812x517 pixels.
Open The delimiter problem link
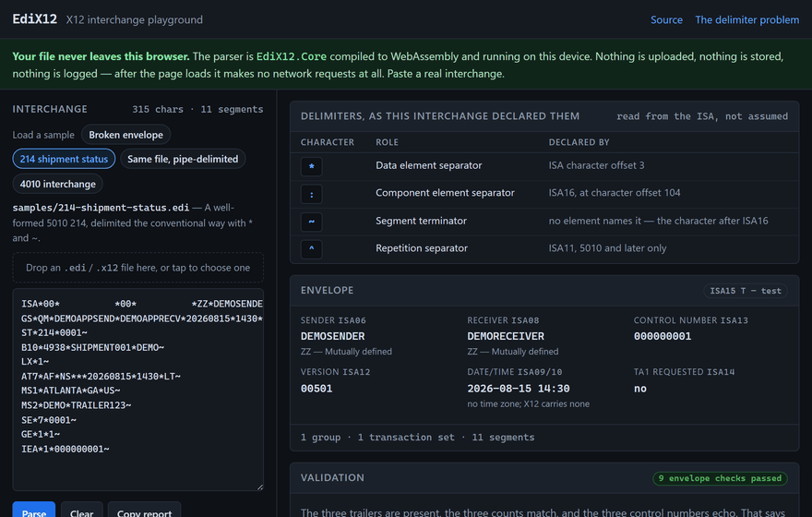coord(746,19)
